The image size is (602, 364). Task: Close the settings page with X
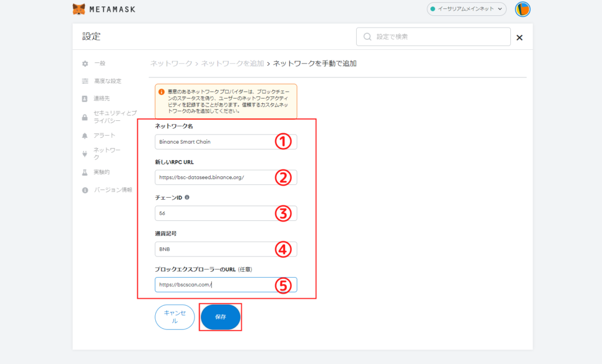point(520,38)
